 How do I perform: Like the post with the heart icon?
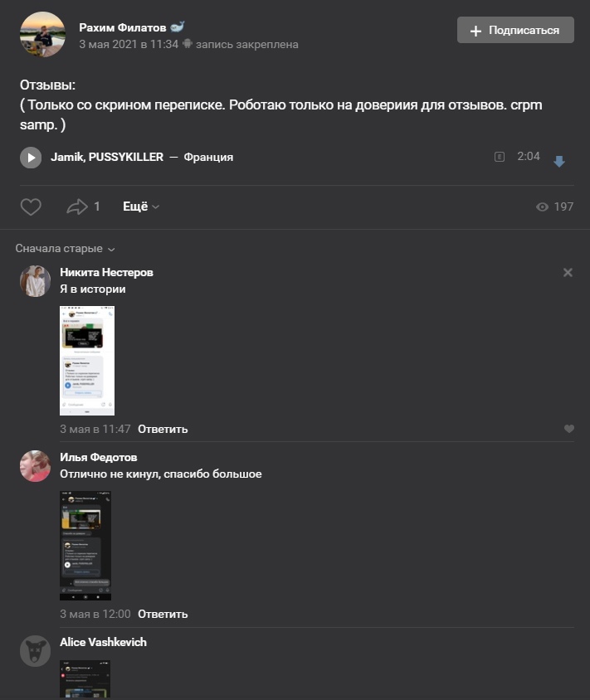point(31,207)
